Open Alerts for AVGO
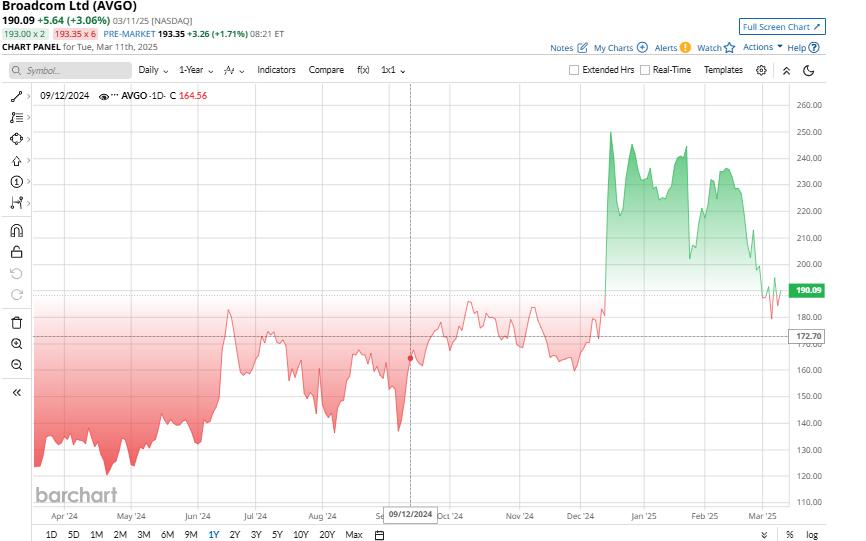This screenshot has width=866, height=541. pos(672,48)
